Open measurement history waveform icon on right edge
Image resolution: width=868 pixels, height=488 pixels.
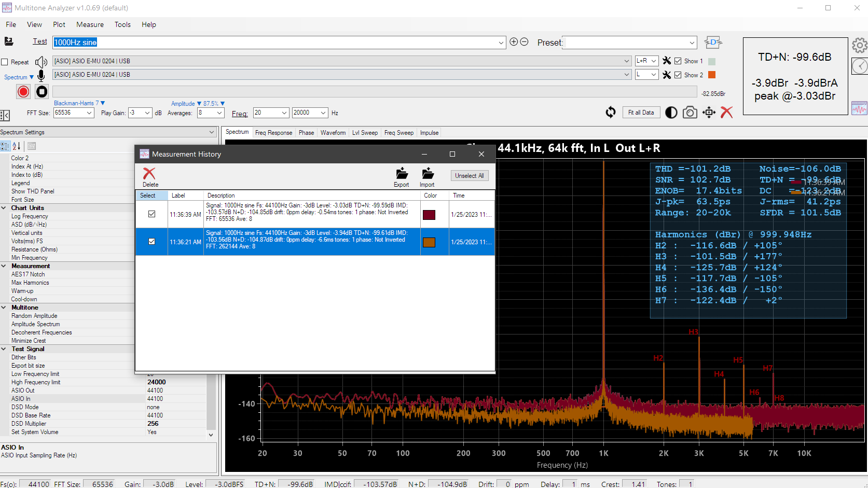coord(859,108)
